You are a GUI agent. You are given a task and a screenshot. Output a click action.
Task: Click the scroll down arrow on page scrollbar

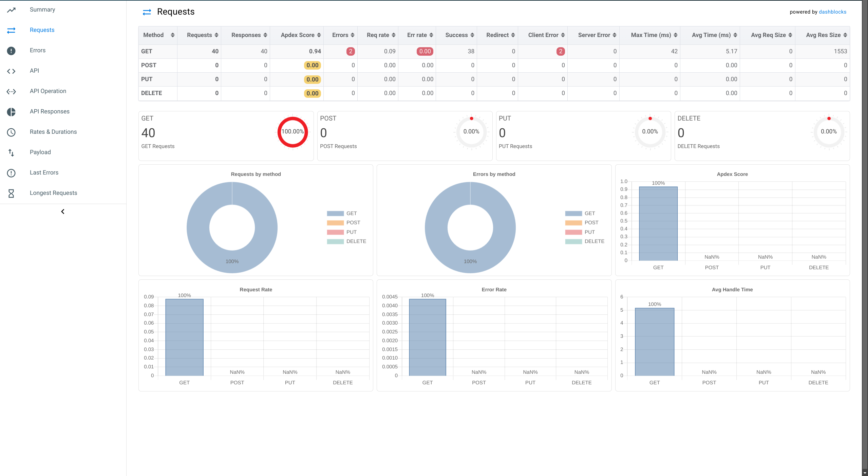tap(865, 473)
